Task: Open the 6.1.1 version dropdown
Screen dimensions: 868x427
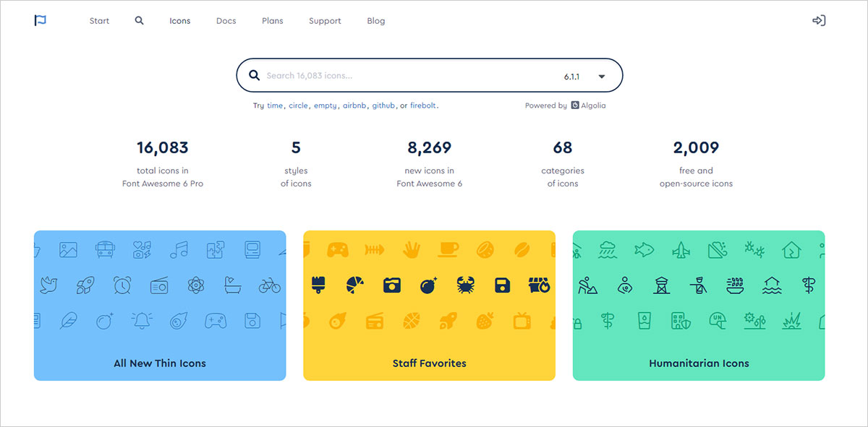Action: (x=584, y=76)
